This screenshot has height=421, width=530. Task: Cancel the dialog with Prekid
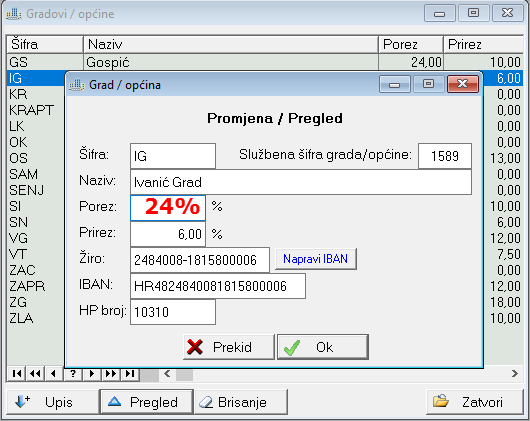(228, 347)
